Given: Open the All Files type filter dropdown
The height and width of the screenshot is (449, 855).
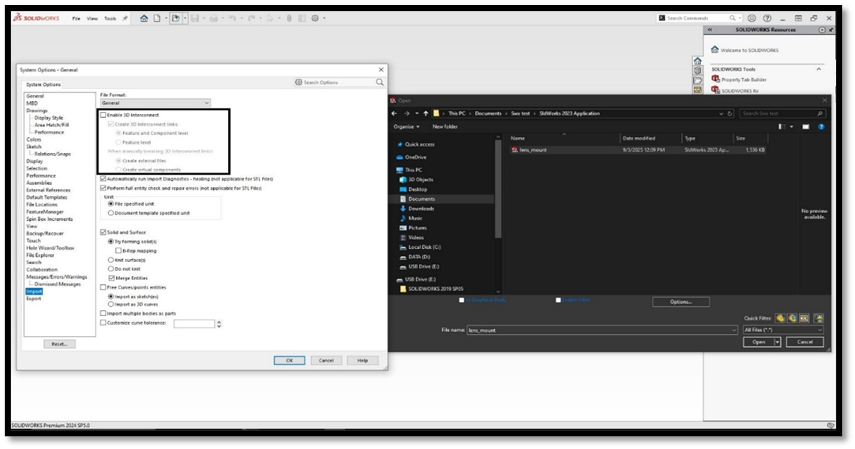Looking at the screenshot, I should (x=783, y=330).
